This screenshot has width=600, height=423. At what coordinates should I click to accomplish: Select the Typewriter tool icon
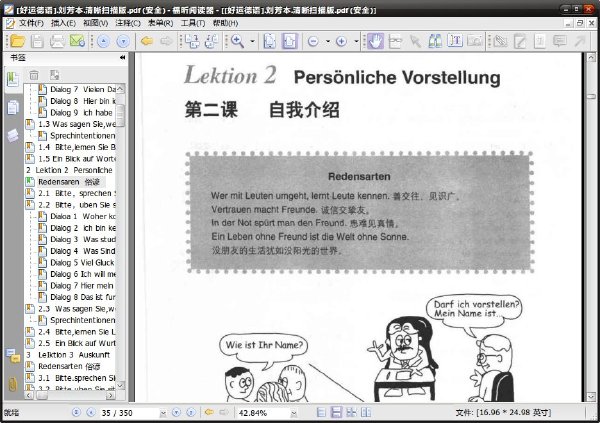coord(455,41)
